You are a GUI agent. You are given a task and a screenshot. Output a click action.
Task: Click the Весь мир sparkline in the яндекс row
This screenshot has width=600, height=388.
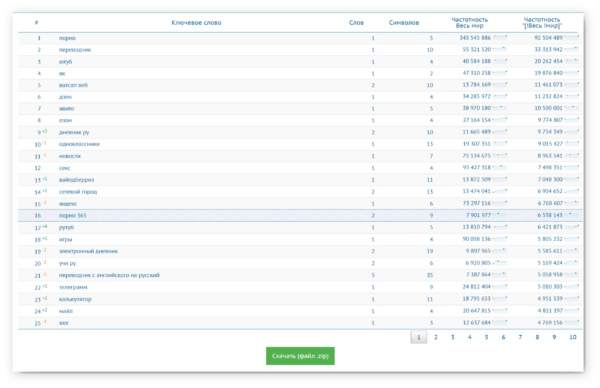(x=500, y=203)
